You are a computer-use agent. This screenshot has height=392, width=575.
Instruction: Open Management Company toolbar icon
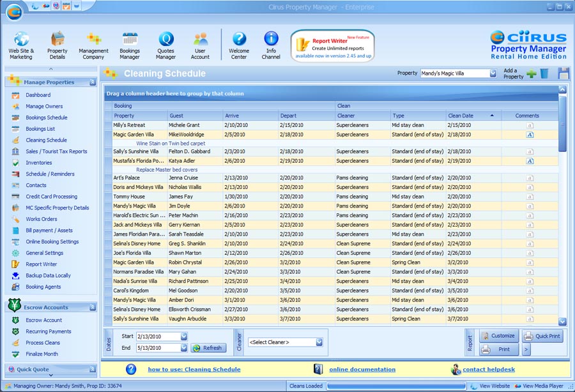pyautogui.click(x=93, y=39)
